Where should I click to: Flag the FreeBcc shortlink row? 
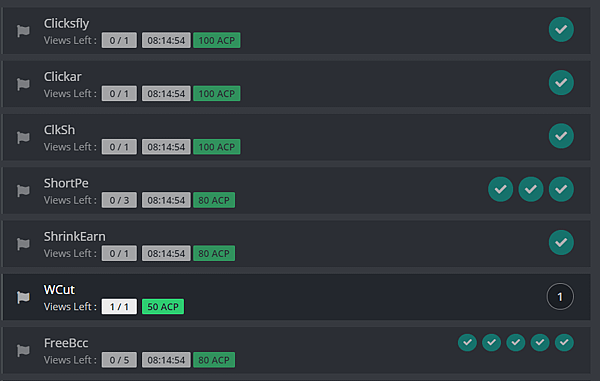click(23, 350)
